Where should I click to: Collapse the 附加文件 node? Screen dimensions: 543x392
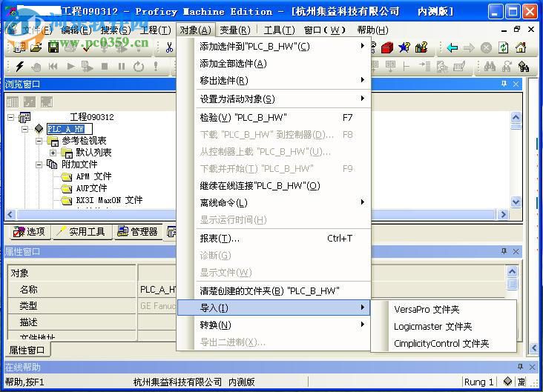39,165
